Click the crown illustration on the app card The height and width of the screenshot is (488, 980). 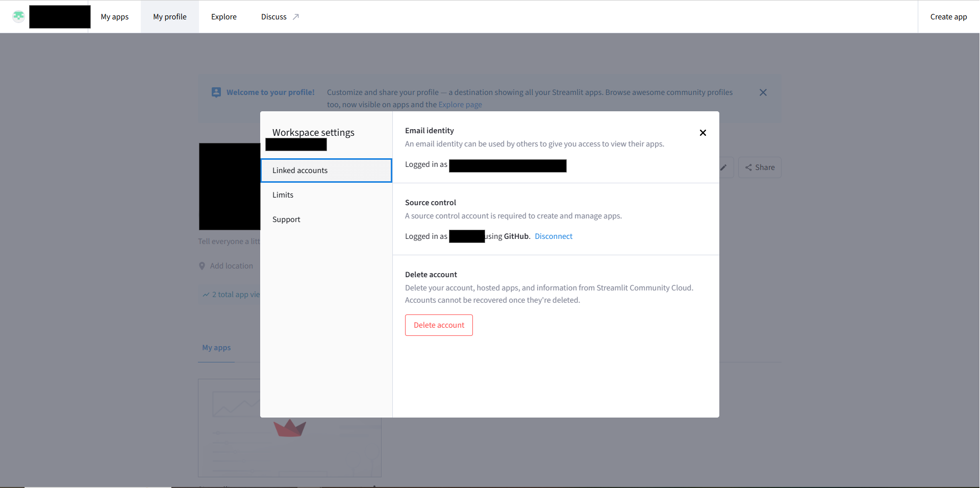coord(290,428)
